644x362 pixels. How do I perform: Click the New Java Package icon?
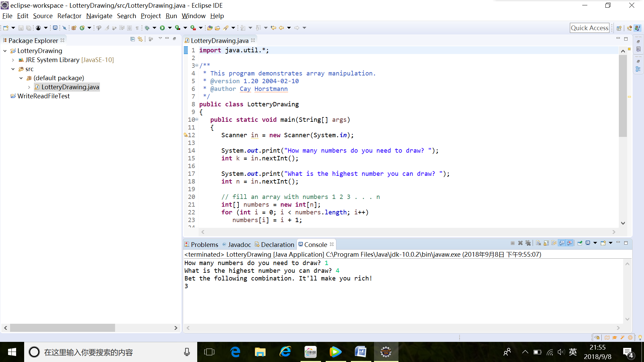coord(74,28)
